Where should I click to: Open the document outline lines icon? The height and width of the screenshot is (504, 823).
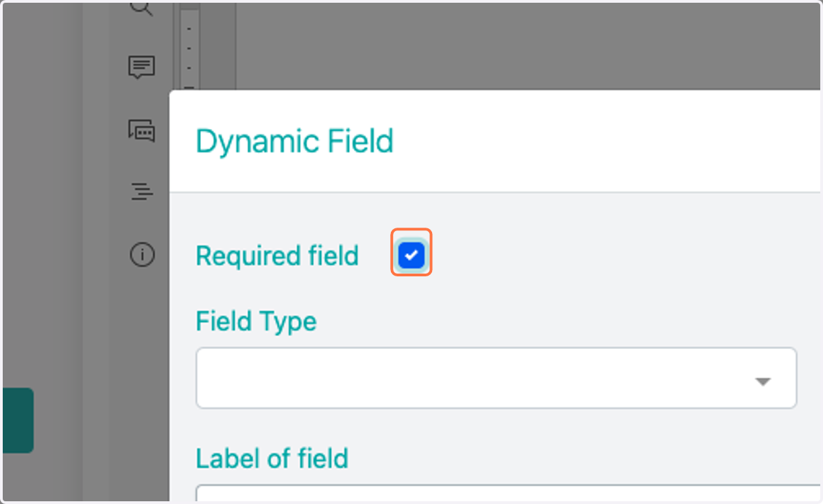(x=142, y=191)
